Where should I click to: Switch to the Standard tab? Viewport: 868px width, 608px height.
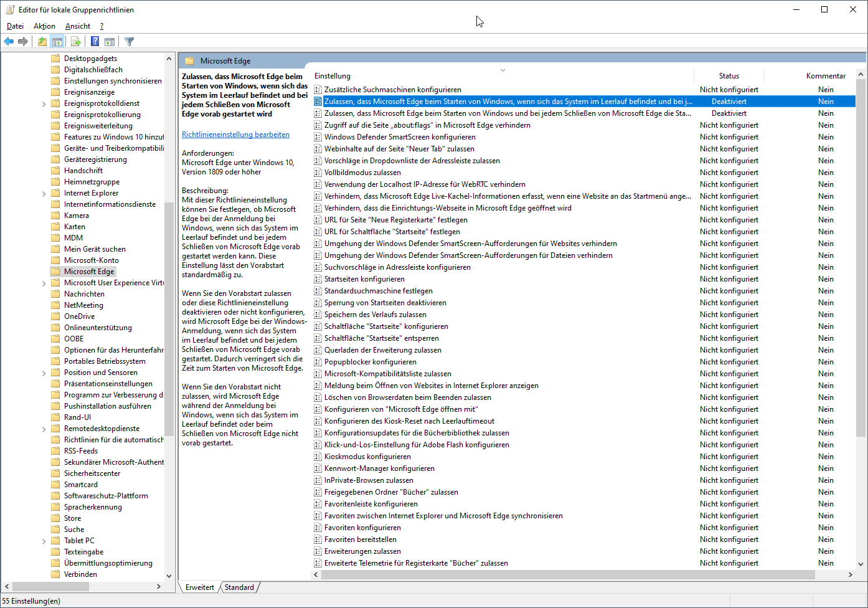(239, 587)
